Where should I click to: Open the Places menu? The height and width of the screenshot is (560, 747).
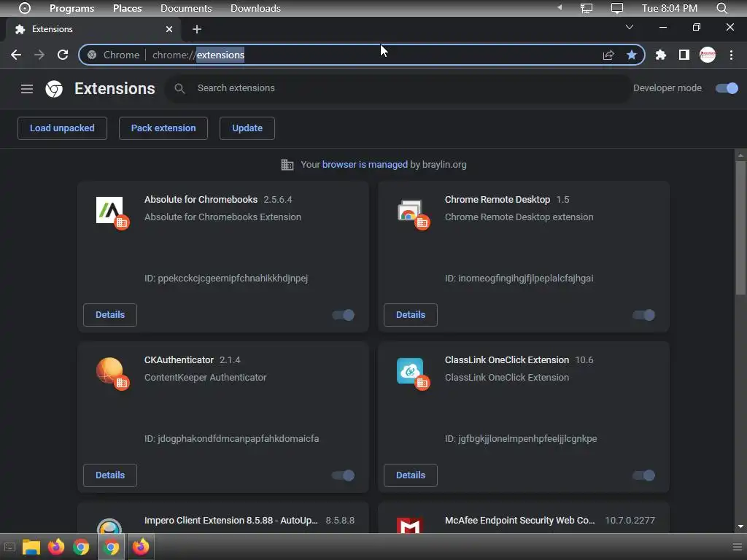point(127,8)
